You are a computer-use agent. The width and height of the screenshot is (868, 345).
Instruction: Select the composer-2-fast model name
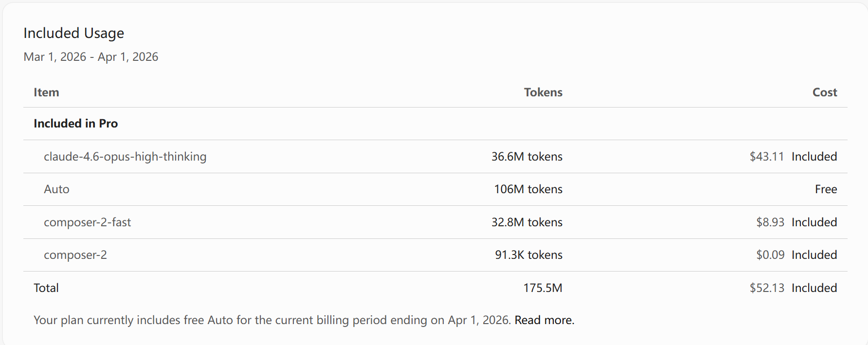click(x=87, y=222)
